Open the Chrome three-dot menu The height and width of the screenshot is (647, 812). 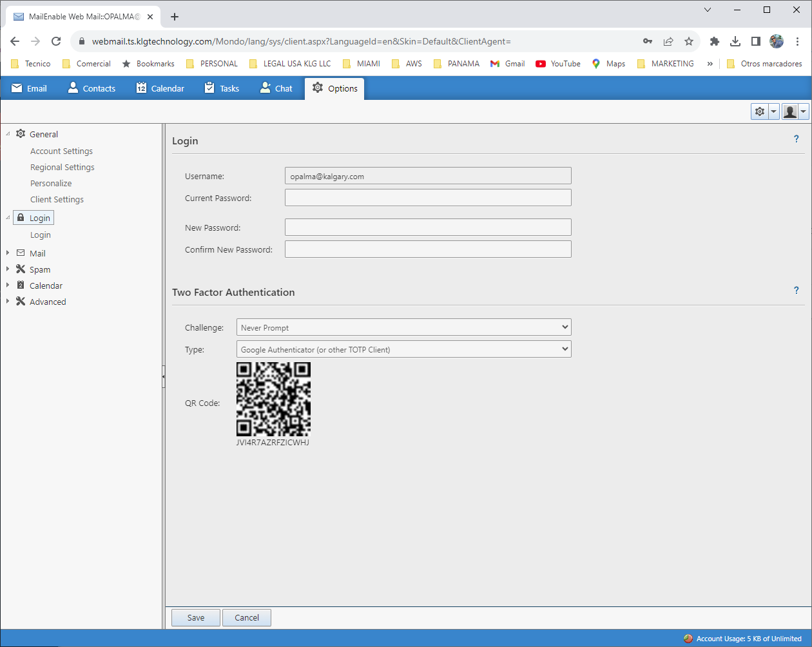click(798, 41)
